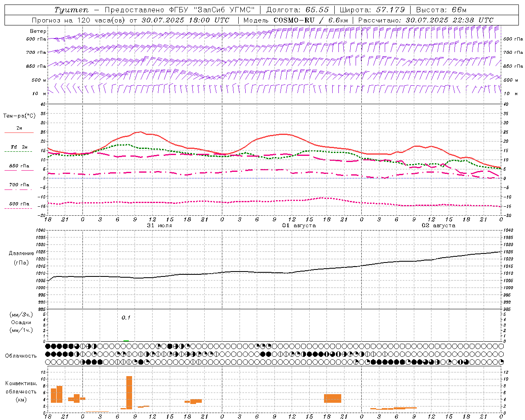Click the tallest orange convective cloud bar
Viewport: 525px width, 420px height.
129,393
